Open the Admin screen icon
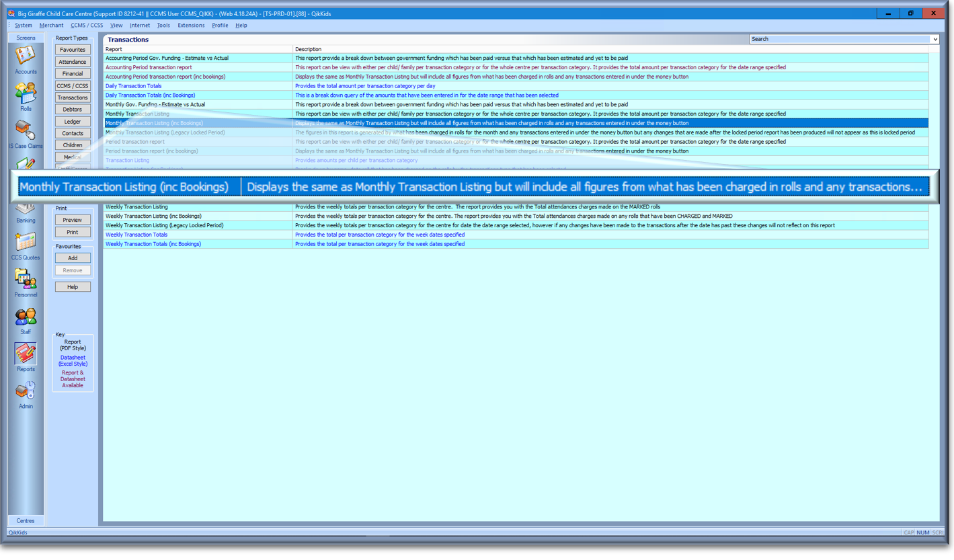 [26, 391]
